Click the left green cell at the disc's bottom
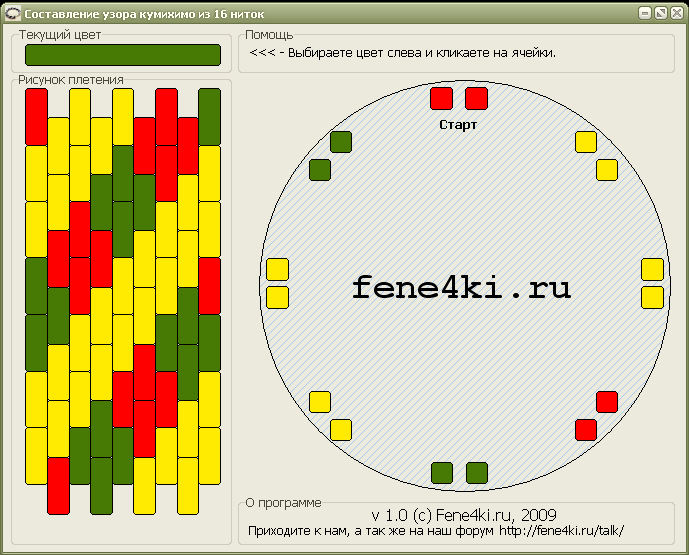Viewport: 689px width, 555px height. (x=442, y=473)
